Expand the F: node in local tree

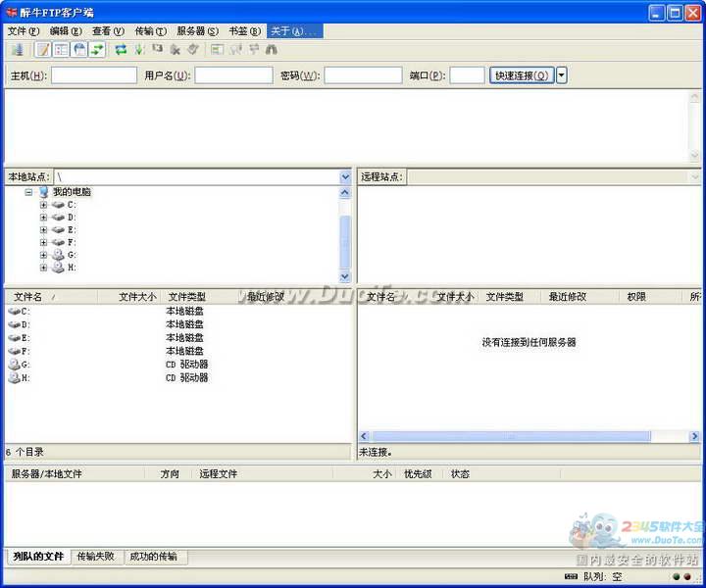click(43, 242)
